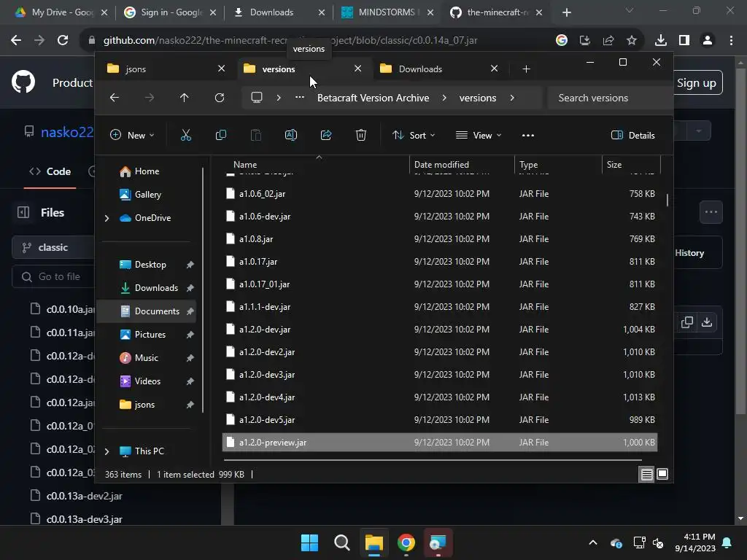Open GitHub homepage via Octocat logo
The height and width of the screenshot is (560, 747).
coord(23,82)
